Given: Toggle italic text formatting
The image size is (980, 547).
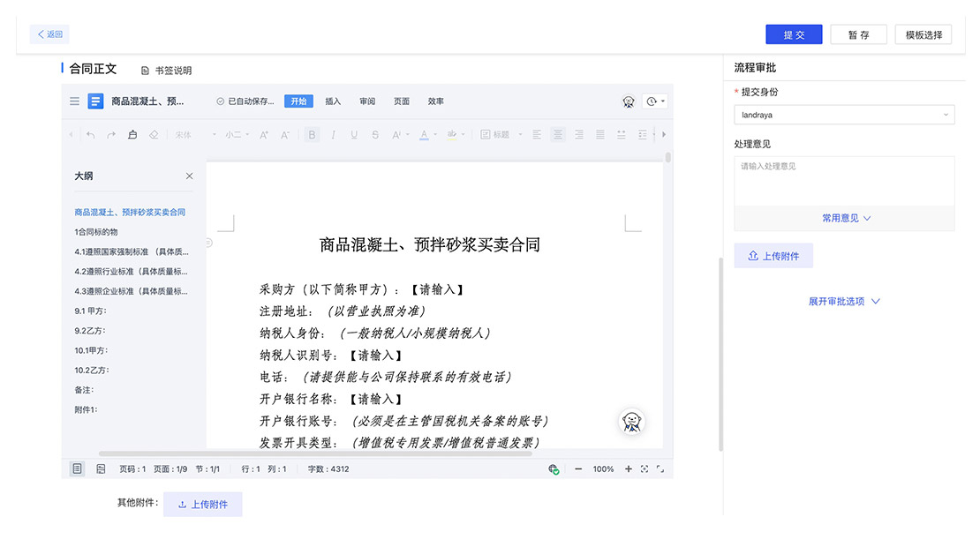Looking at the screenshot, I should point(333,135).
